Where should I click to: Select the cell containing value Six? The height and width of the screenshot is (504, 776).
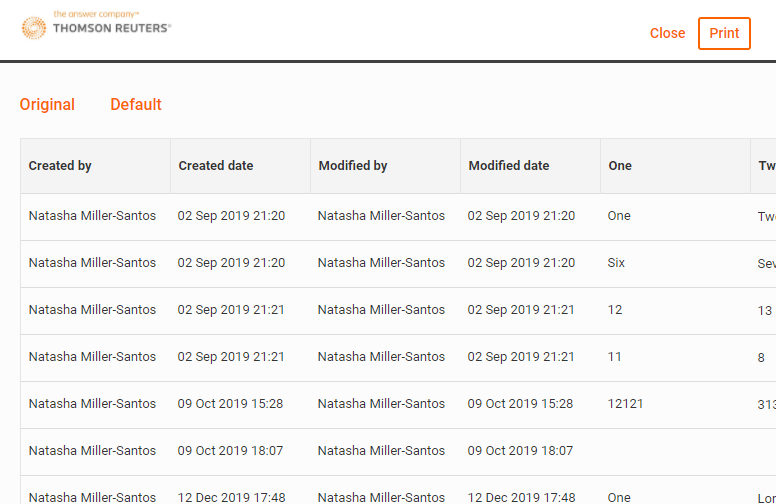point(616,263)
